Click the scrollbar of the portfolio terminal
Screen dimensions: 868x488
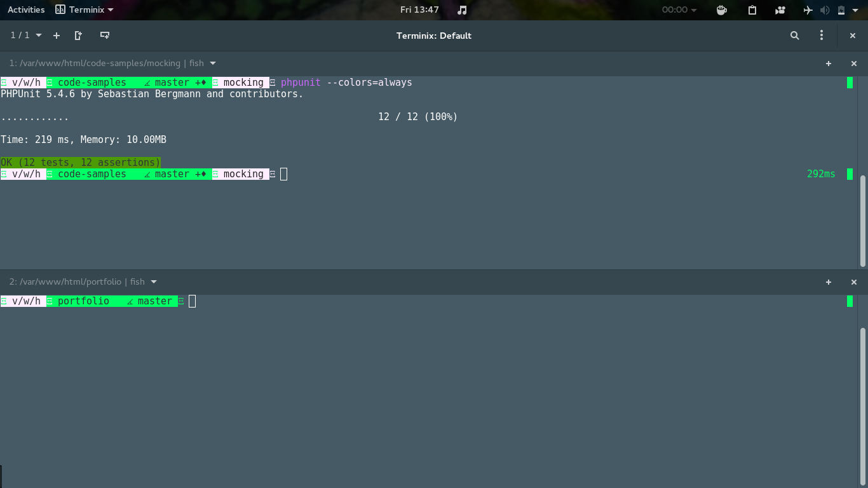tap(862, 407)
